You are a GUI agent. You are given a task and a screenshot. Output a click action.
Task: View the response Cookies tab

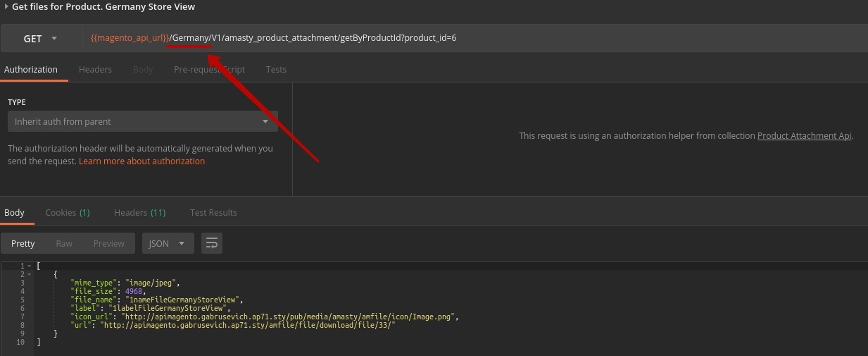(67, 213)
